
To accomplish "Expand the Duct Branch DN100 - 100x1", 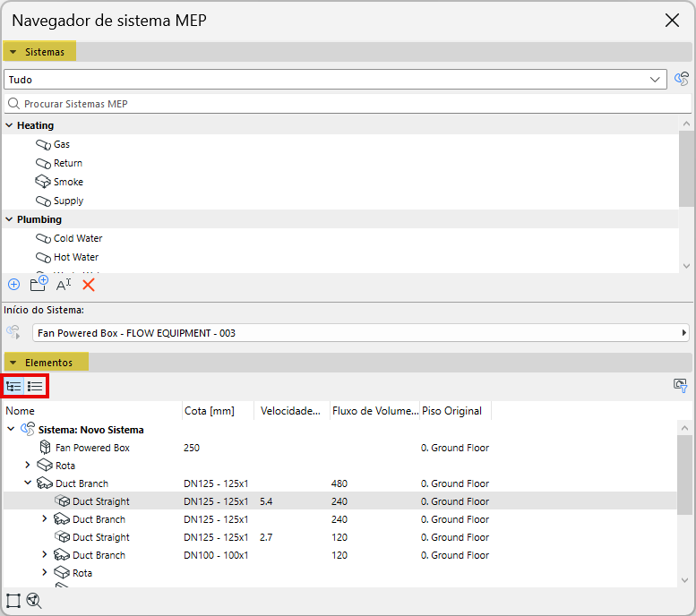I will coord(45,554).
